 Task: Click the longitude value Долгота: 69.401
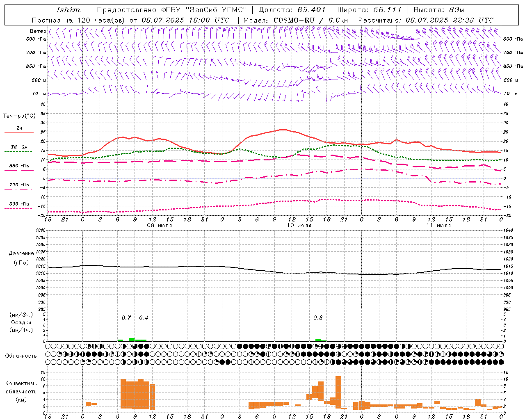pos(292,10)
